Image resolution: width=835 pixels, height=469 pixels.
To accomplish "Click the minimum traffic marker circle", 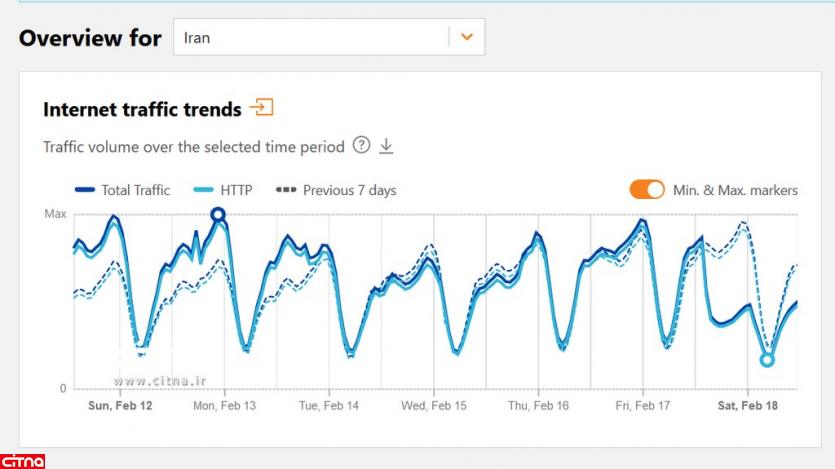I will [767, 360].
